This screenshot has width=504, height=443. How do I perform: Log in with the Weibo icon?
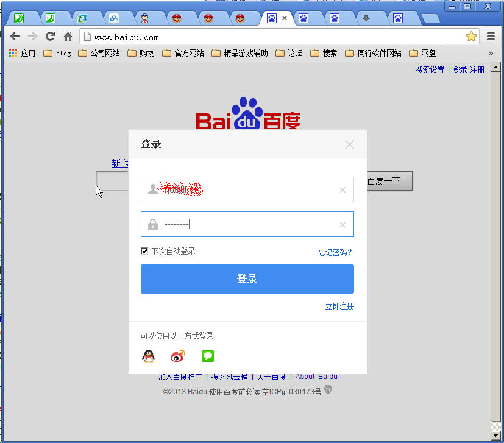point(178,356)
